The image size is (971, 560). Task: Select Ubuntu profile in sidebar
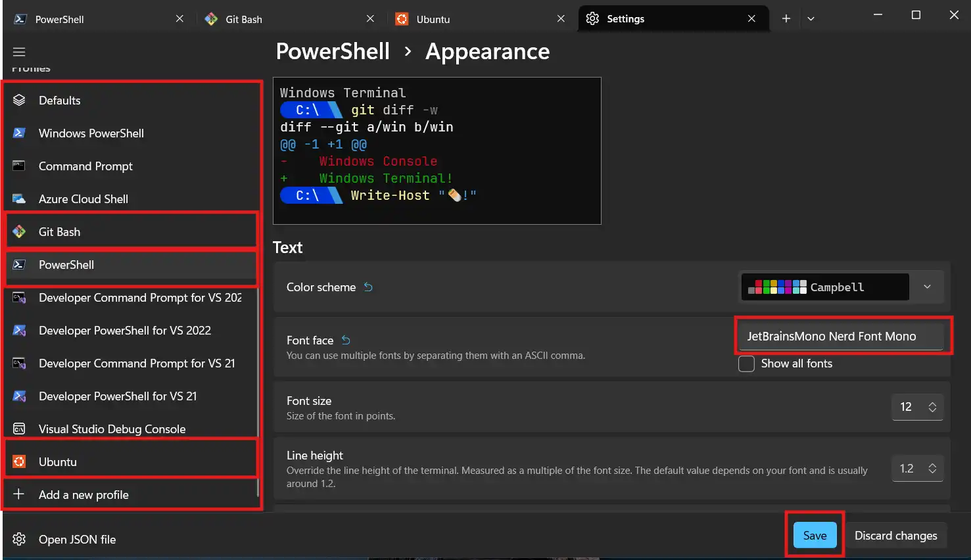[131, 461]
